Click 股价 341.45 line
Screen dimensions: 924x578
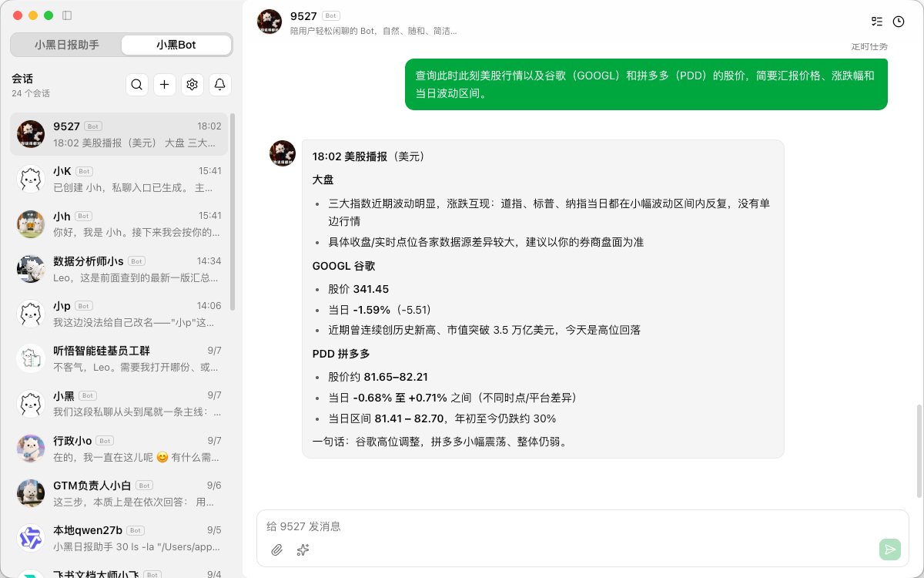coord(359,289)
